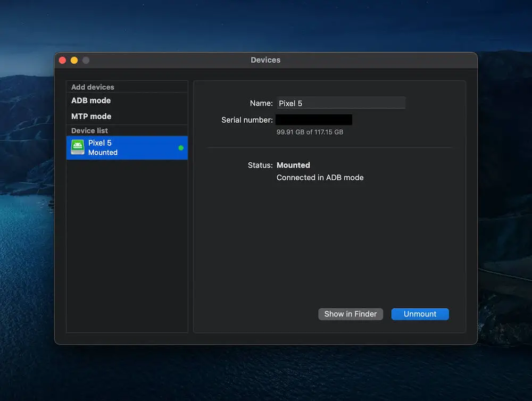This screenshot has height=401, width=532.
Task: Close the Devices window with red button
Action: pos(62,60)
